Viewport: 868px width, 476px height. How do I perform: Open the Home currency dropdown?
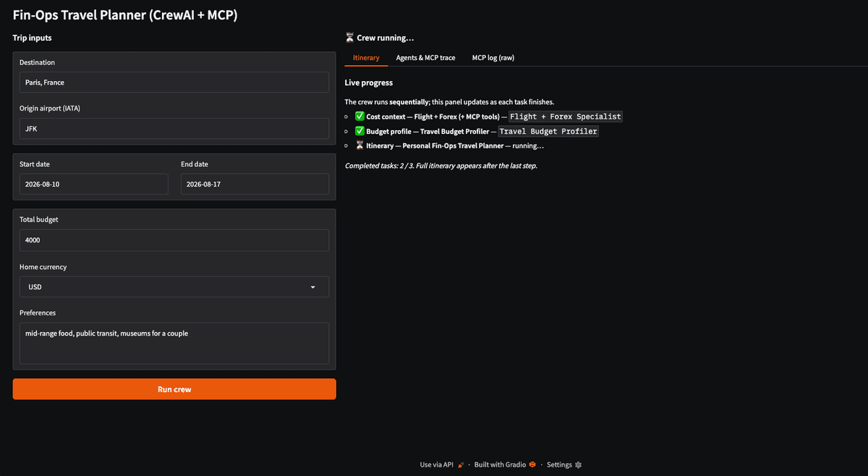point(174,286)
